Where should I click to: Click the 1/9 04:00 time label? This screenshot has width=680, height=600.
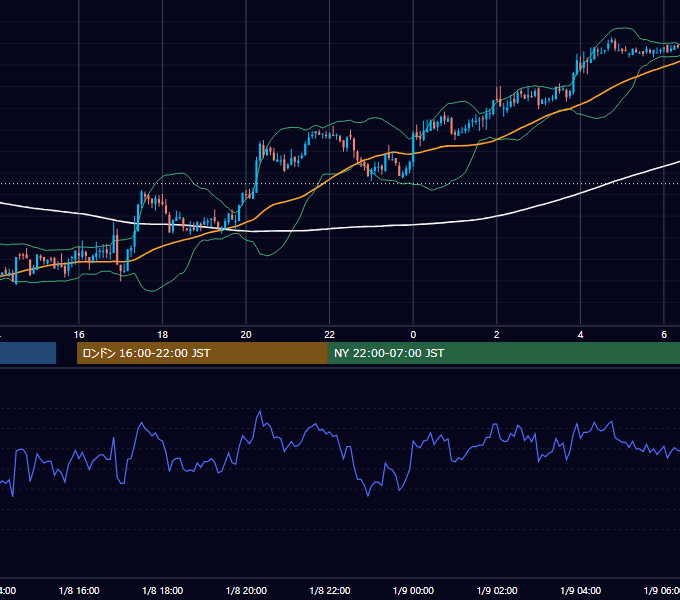tap(581, 590)
